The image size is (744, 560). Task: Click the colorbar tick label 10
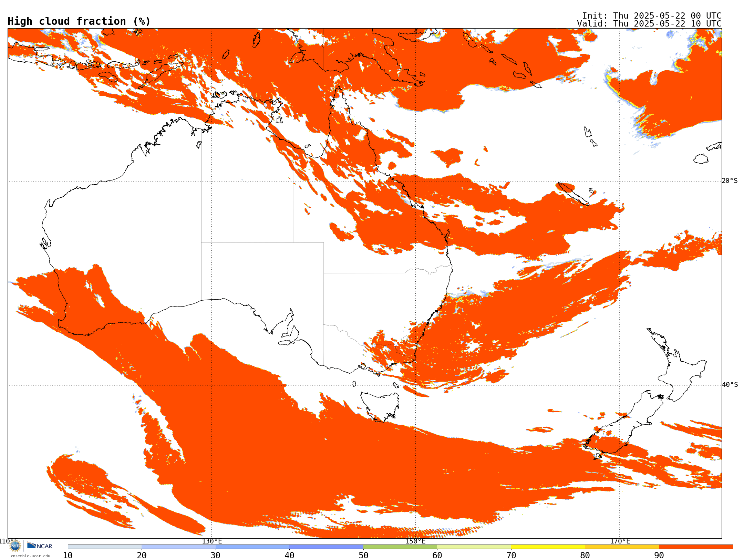pos(68,556)
